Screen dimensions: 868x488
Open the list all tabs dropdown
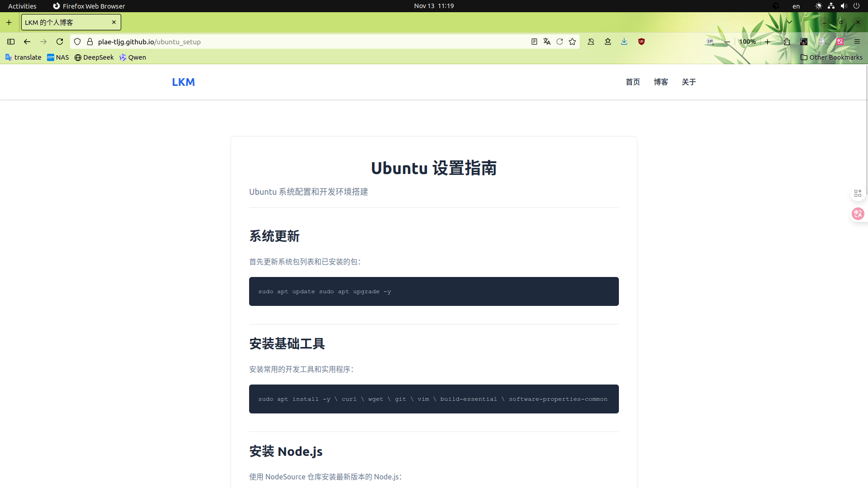pos(789,22)
